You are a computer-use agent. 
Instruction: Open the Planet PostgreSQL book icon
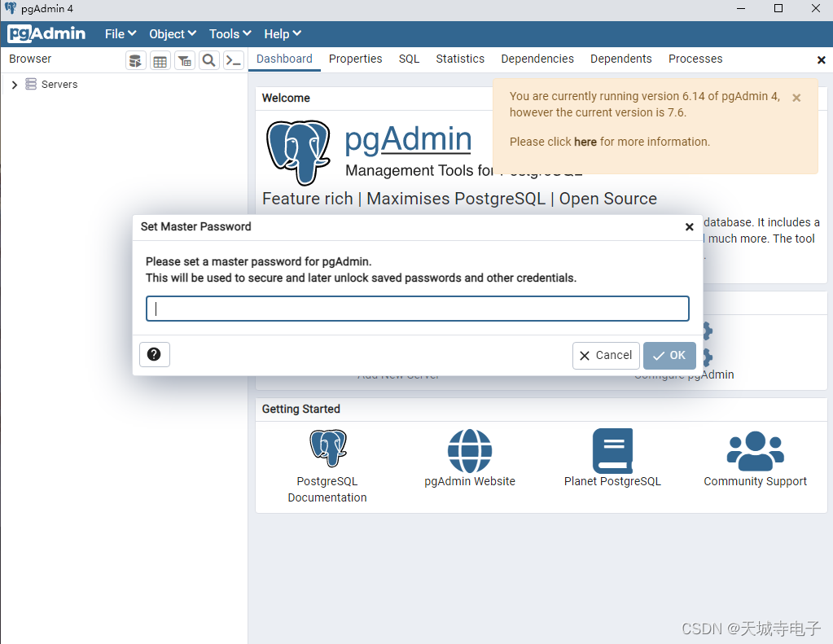612,450
